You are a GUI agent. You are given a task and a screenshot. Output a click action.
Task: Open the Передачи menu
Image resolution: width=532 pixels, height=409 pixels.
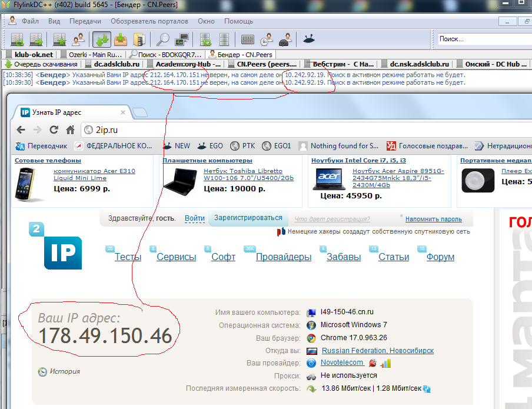(x=85, y=21)
